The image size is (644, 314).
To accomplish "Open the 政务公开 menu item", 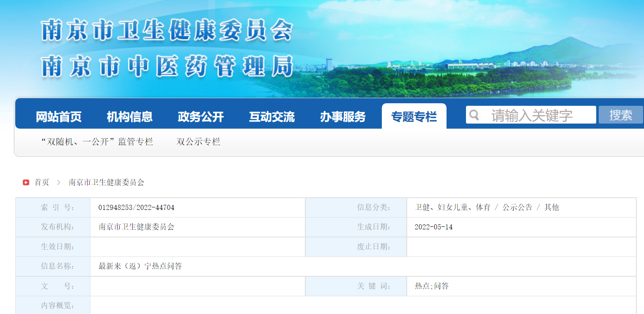I will pos(200,117).
